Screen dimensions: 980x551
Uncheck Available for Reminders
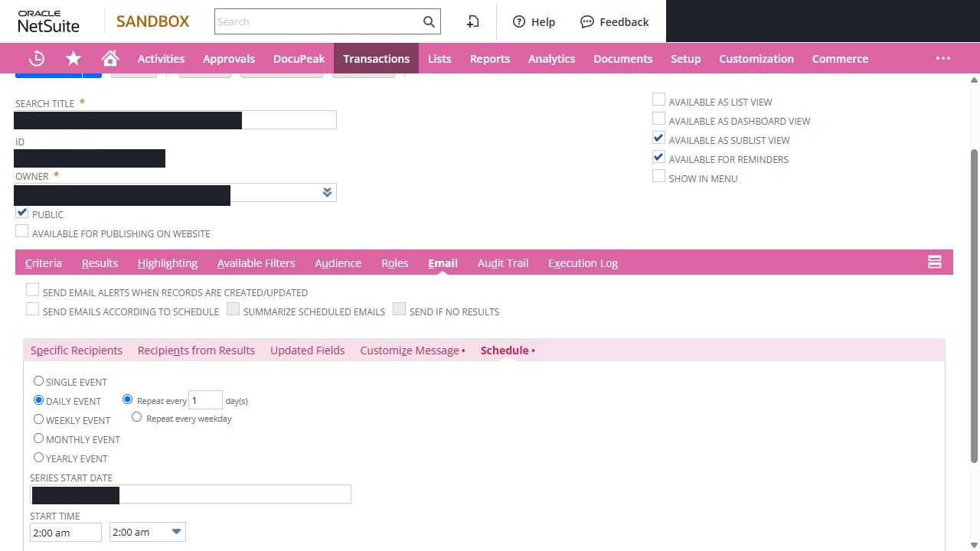658,157
